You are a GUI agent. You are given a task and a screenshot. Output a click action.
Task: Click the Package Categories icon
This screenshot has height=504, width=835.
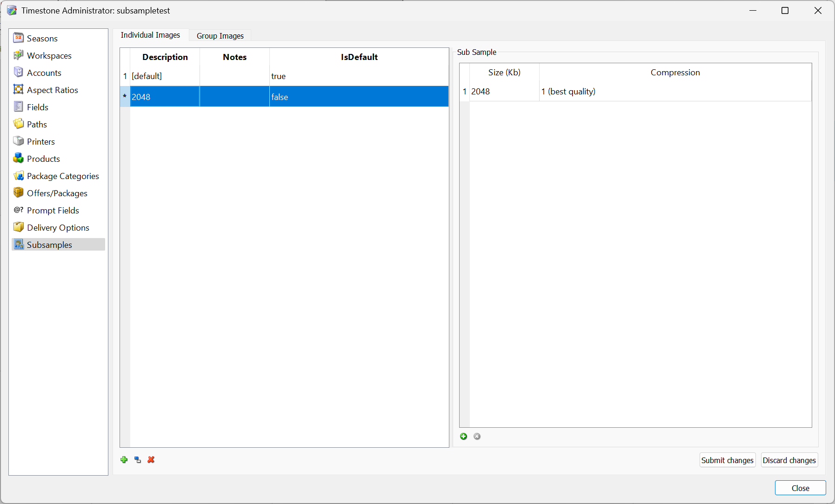coord(19,175)
